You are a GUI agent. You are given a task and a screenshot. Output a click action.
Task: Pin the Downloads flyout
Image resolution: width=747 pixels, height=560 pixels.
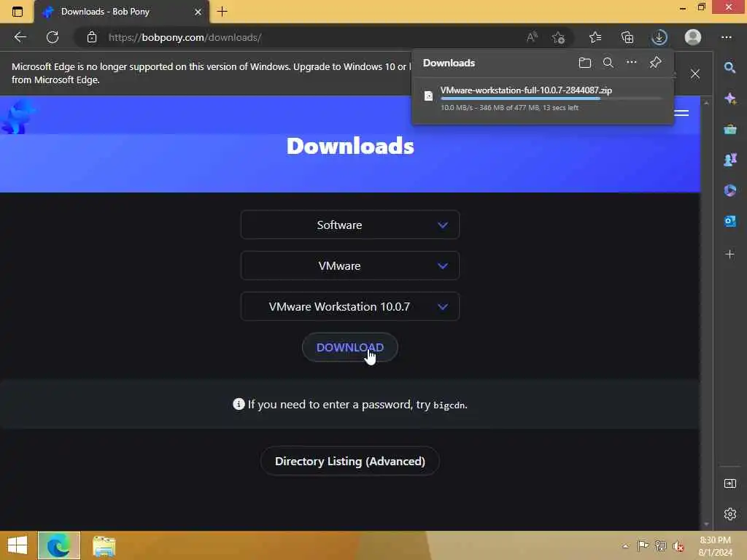pyautogui.click(x=656, y=63)
